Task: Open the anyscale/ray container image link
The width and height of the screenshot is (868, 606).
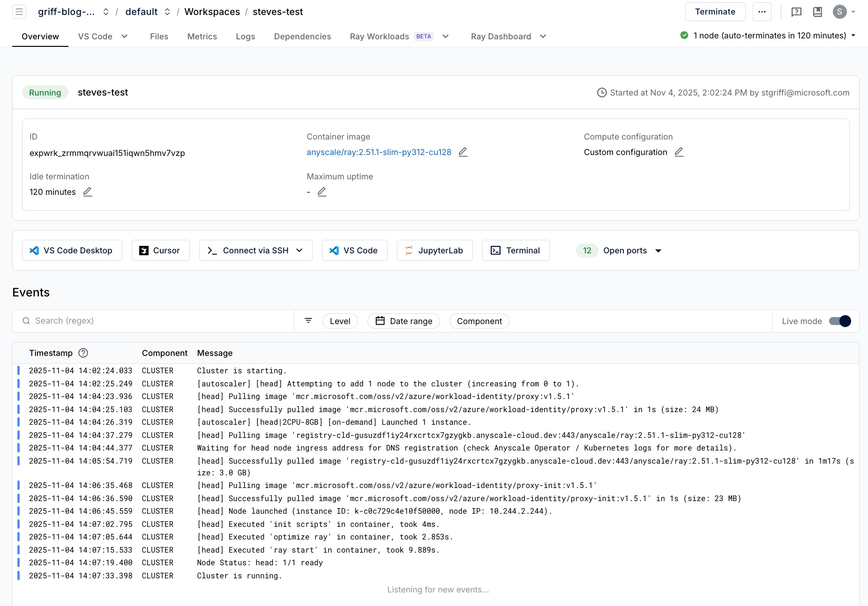Action: [x=379, y=152]
